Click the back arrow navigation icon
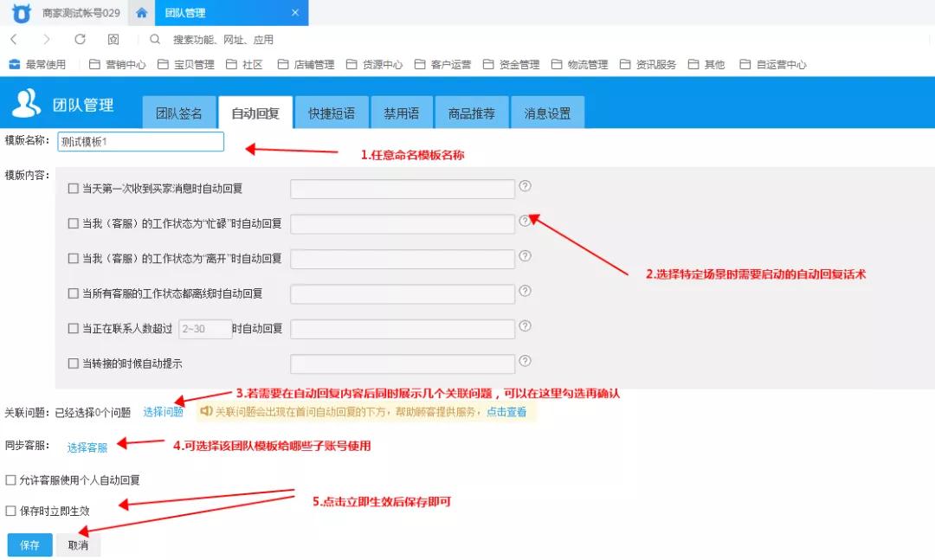Viewport: 935px width, 560px height. tap(12, 39)
